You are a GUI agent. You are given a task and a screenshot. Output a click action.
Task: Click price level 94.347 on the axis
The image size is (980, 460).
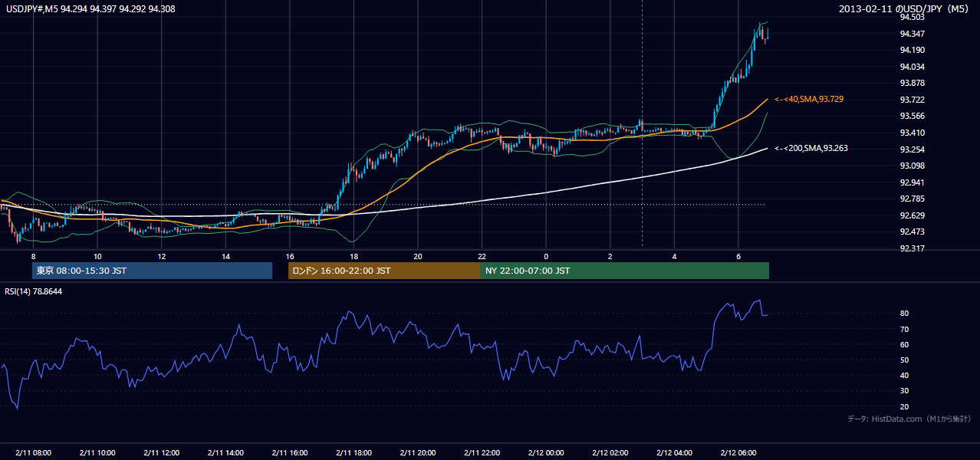click(913, 34)
